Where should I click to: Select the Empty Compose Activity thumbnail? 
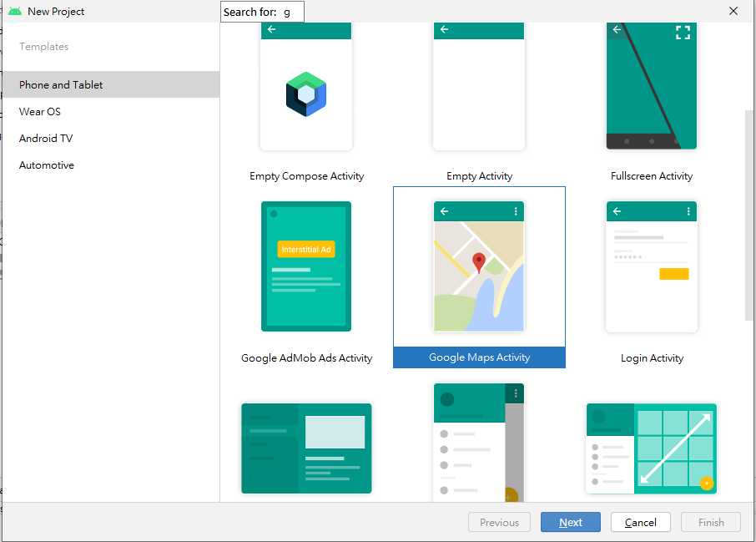tap(306, 86)
